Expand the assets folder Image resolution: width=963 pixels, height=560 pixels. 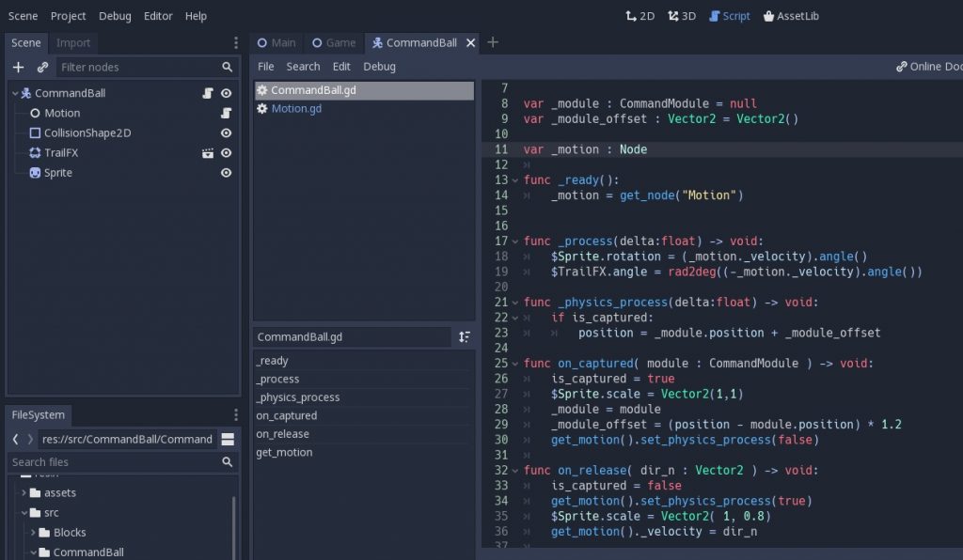24,492
